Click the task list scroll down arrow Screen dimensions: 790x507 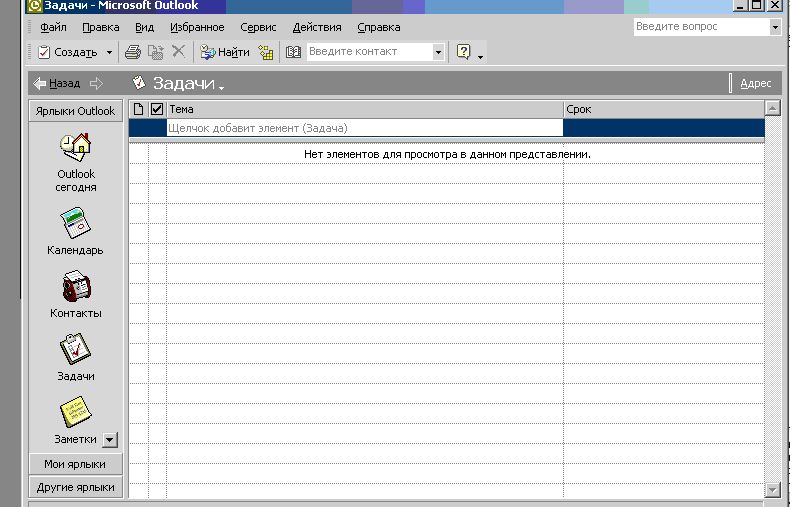pyautogui.click(x=773, y=489)
